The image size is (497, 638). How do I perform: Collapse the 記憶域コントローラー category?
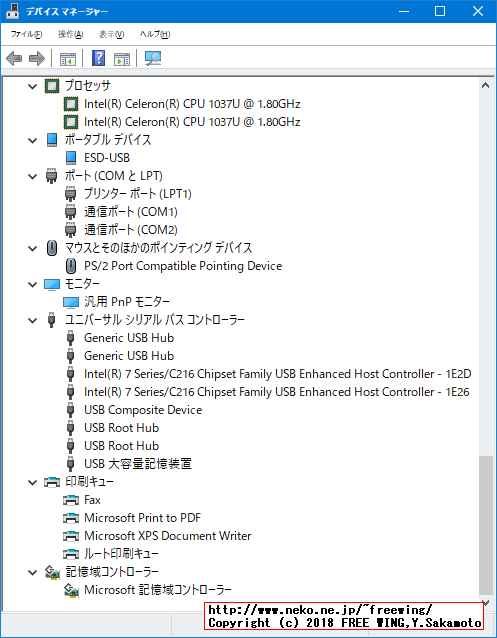click(x=33, y=572)
